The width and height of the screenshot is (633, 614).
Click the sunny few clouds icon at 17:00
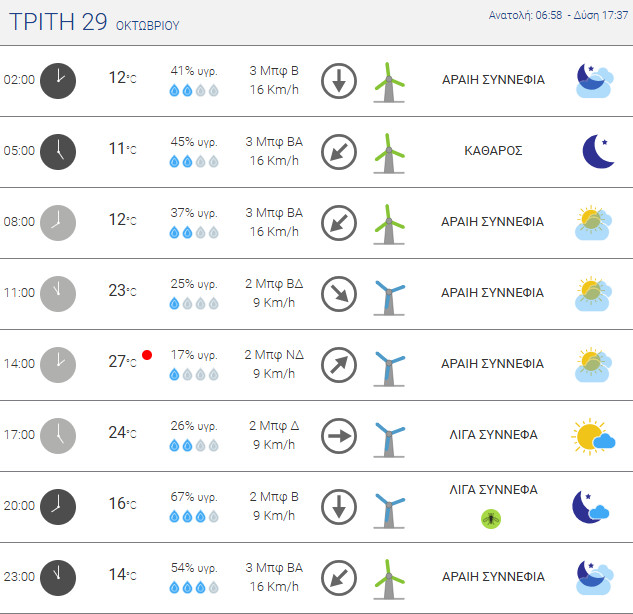click(593, 436)
